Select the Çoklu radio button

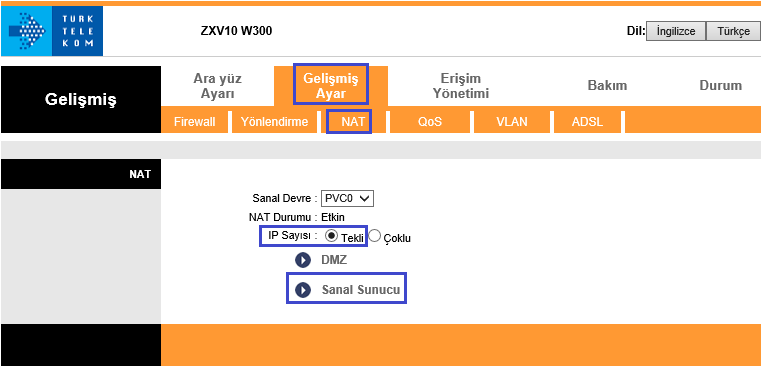[x=374, y=236]
